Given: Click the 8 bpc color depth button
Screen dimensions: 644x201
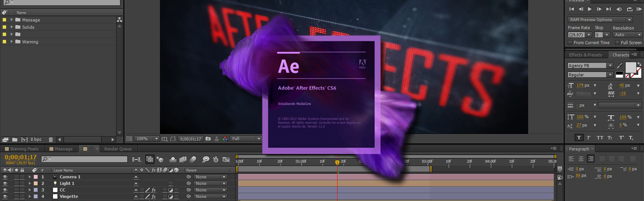Looking at the screenshot, I should coord(36,139).
